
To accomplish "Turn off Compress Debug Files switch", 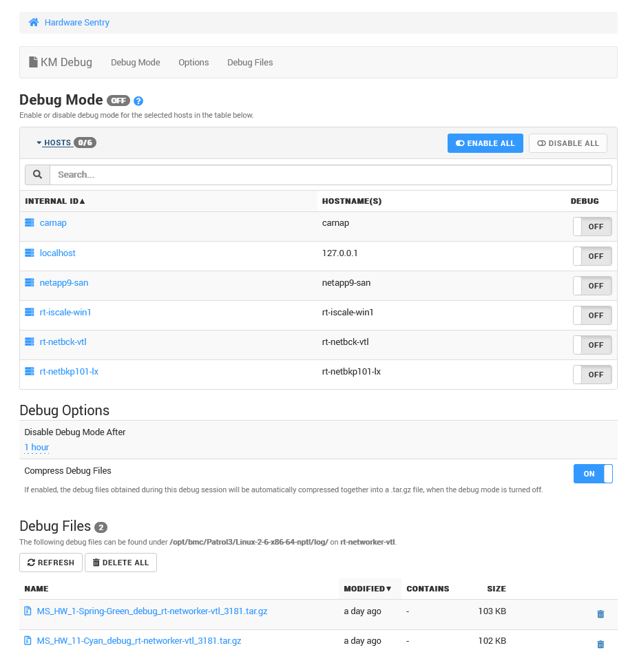I will 592,474.
